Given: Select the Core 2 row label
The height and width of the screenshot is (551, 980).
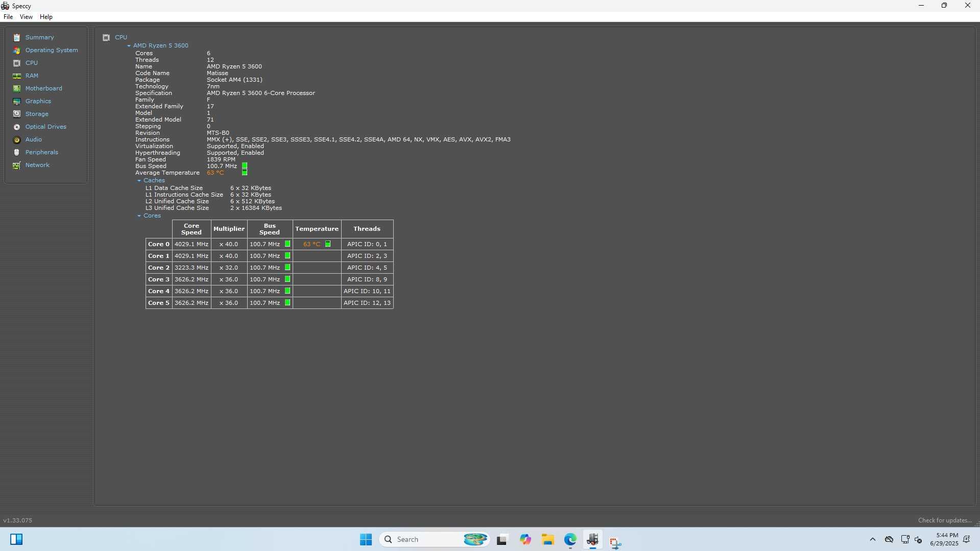Looking at the screenshot, I should pyautogui.click(x=159, y=268).
